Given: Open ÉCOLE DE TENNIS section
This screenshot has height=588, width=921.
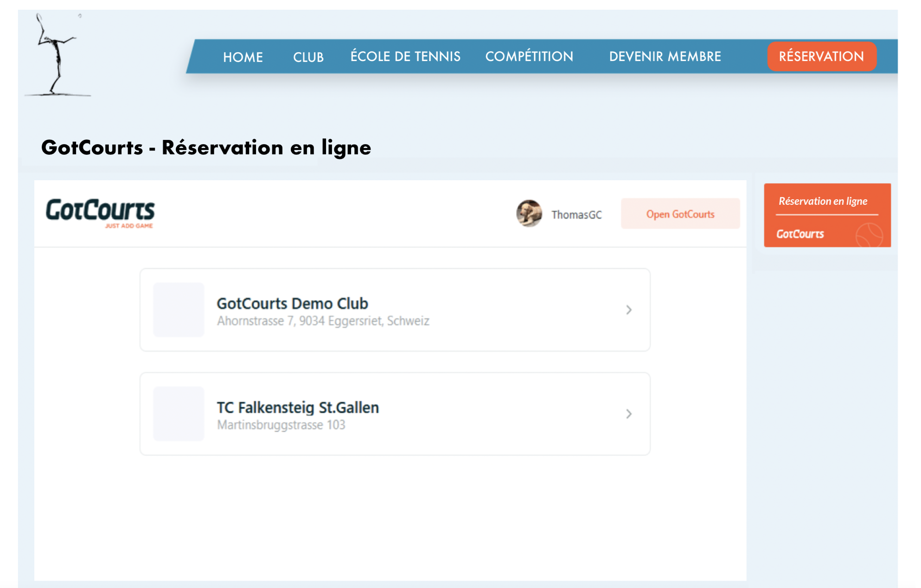Looking at the screenshot, I should tap(405, 56).
